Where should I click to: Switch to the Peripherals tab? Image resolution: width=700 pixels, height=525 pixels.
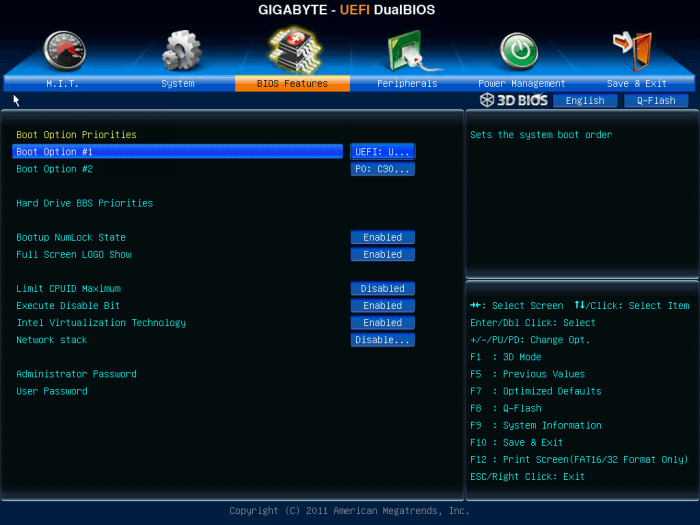tap(407, 84)
